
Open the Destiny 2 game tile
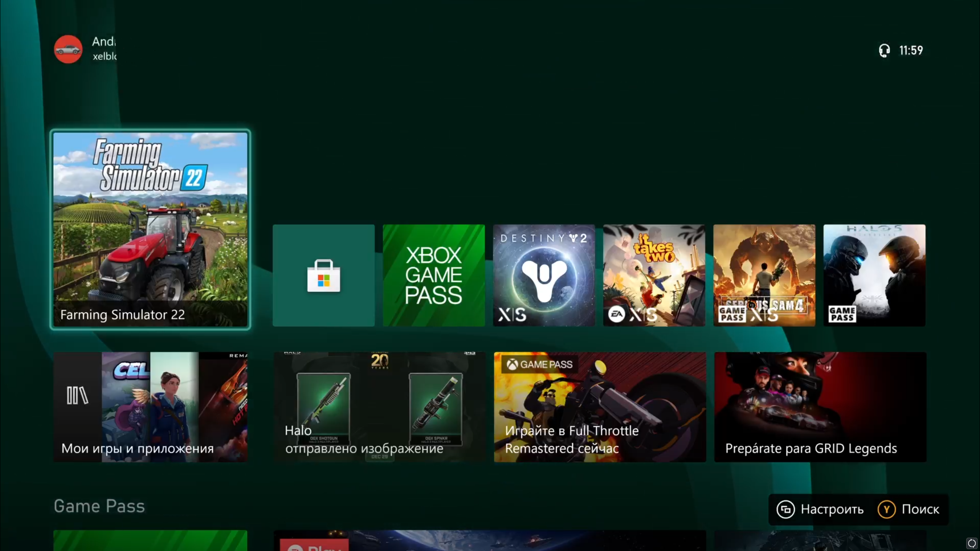pos(544,275)
